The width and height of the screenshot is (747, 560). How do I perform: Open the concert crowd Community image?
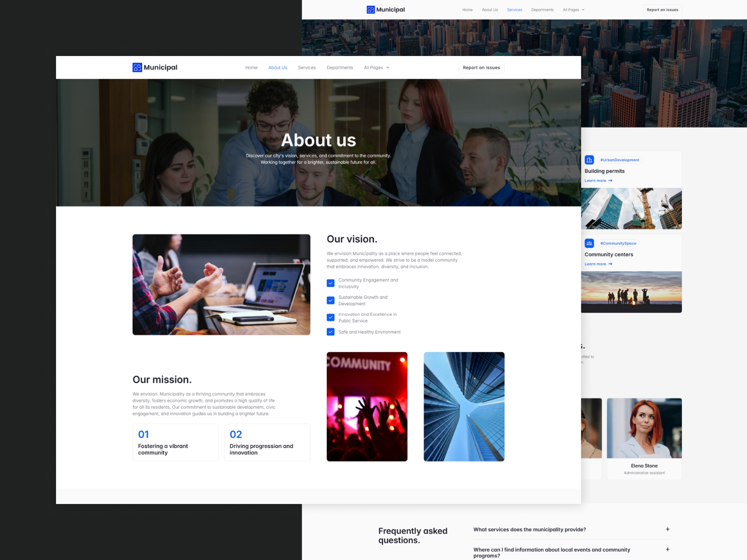(x=367, y=406)
